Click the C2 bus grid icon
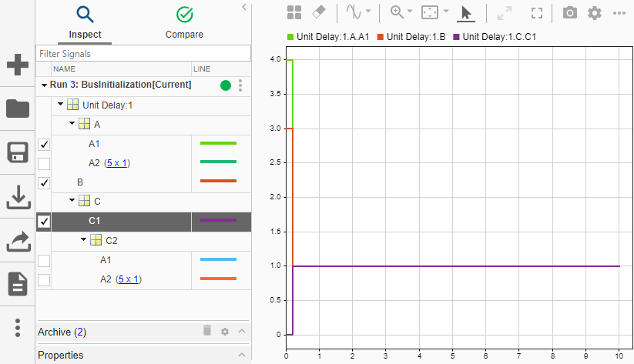The height and width of the screenshot is (364, 634). coord(96,240)
